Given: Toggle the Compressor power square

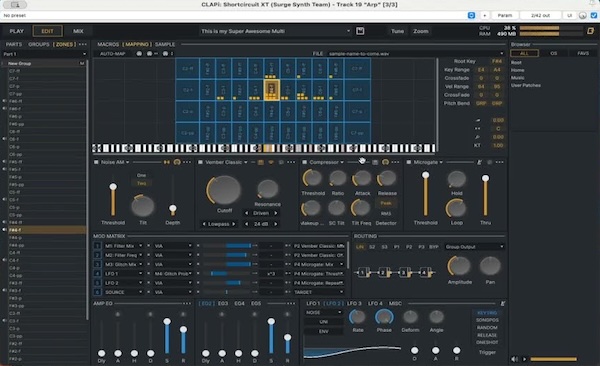Looking at the screenshot, I should coord(305,162).
